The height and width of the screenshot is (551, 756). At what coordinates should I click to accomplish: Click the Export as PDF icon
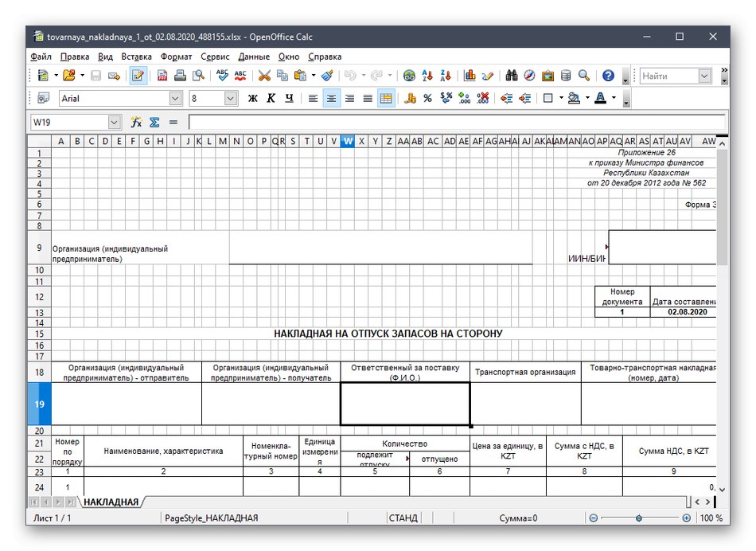[162, 76]
